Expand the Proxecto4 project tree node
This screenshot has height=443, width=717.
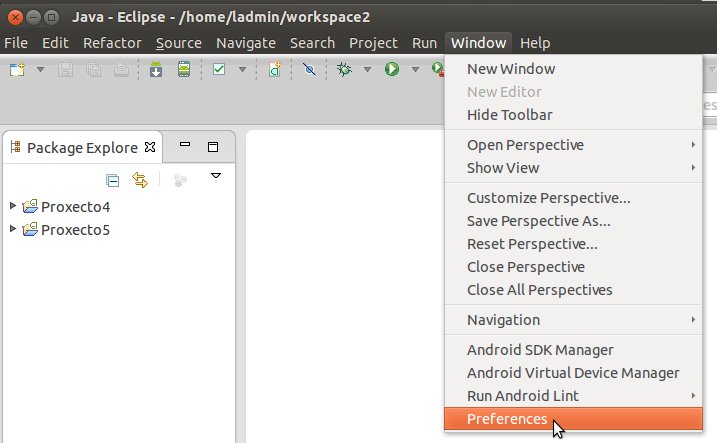[13, 206]
